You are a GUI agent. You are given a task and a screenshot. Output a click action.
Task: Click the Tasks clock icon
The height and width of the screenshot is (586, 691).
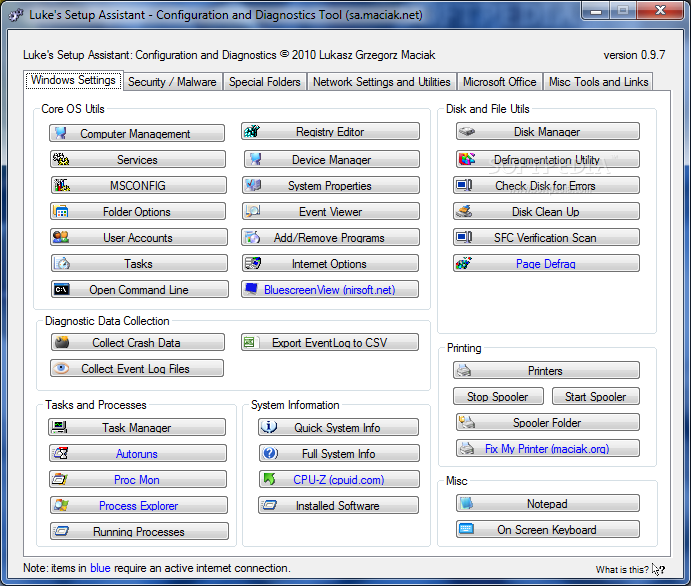62,263
